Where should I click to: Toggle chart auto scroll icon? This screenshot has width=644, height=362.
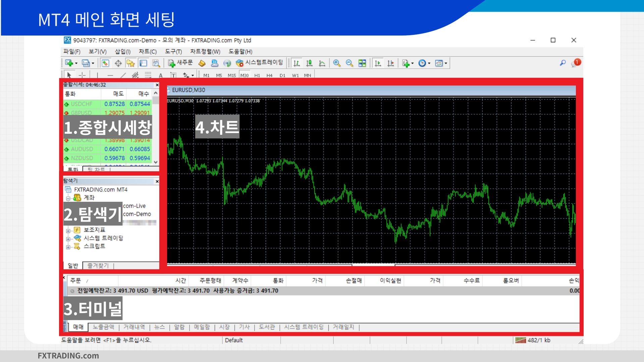(378, 63)
